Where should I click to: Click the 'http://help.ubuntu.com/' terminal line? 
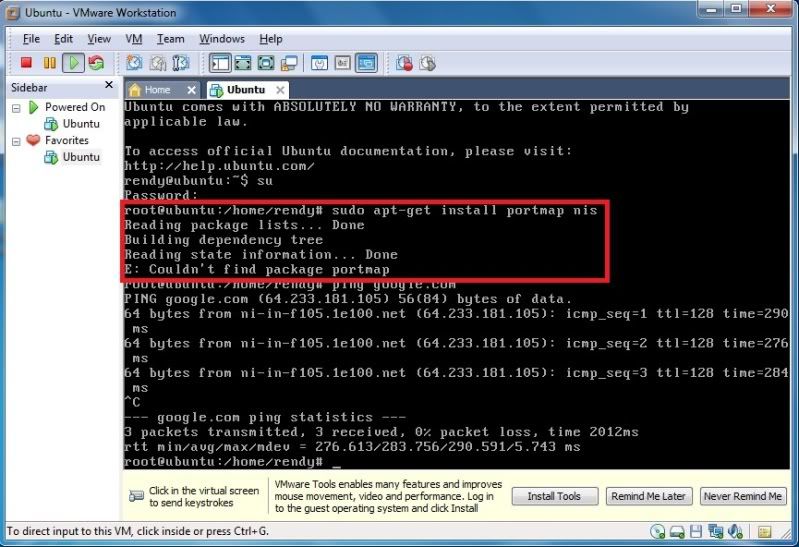click(220, 166)
